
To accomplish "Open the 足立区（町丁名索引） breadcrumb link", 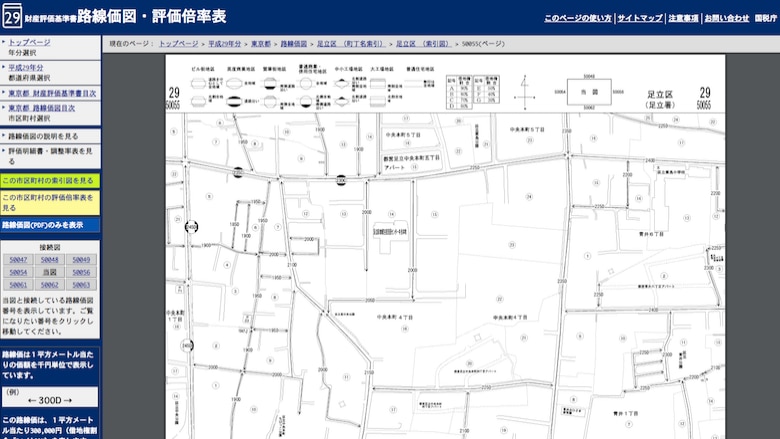I will coord(351,44).
